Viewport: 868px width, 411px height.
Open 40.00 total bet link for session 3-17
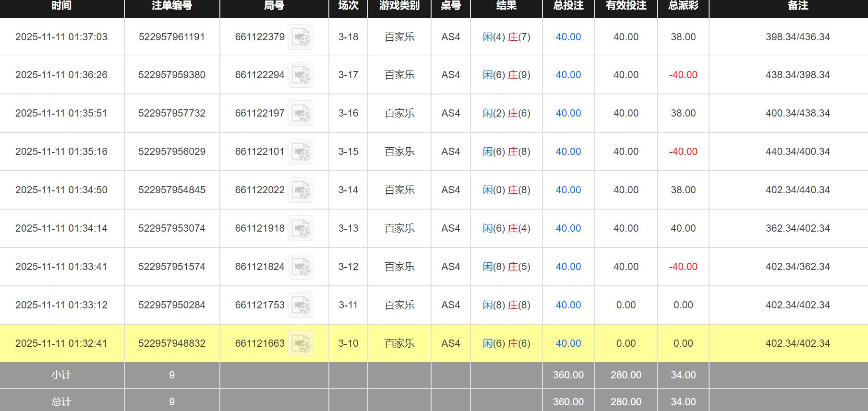(568, 75)
